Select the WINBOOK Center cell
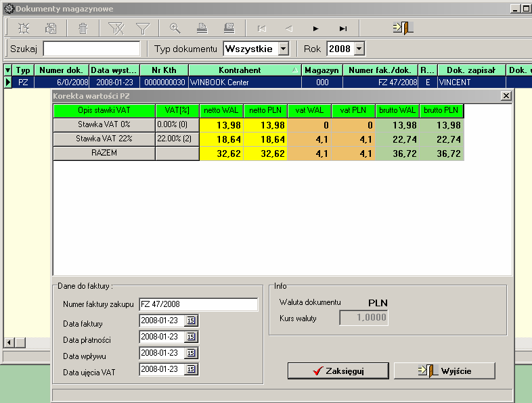Screen dimensions: 532x403 pos(244,82)
